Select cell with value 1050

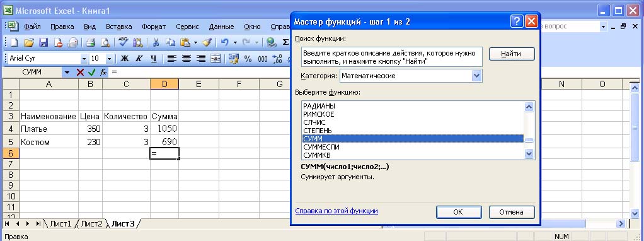164,129
